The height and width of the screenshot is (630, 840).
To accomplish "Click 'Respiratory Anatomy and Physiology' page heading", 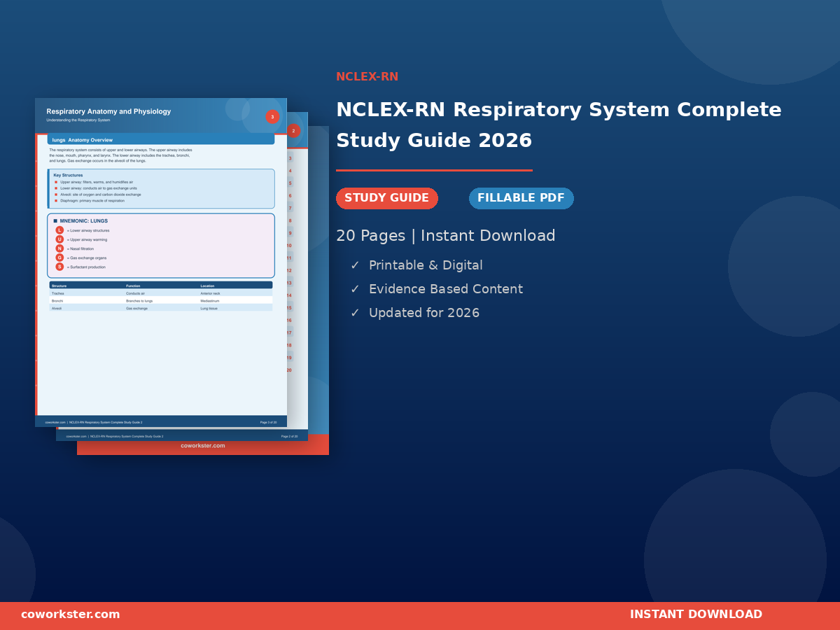I will click(x=108, y=111).
